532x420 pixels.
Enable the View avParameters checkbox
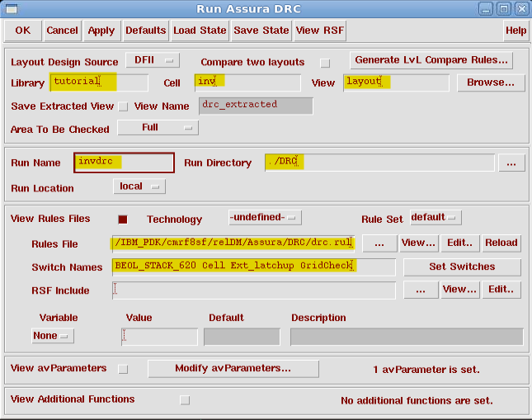pyautogui.click(x=123, y=369)
